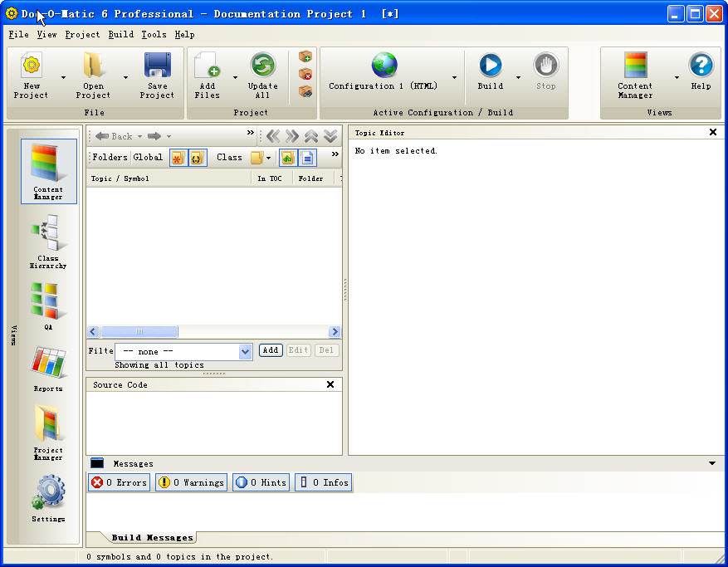Click the Topic / Symbol column header
Screen dimensions: 728x567
click(x=169, y=178)
